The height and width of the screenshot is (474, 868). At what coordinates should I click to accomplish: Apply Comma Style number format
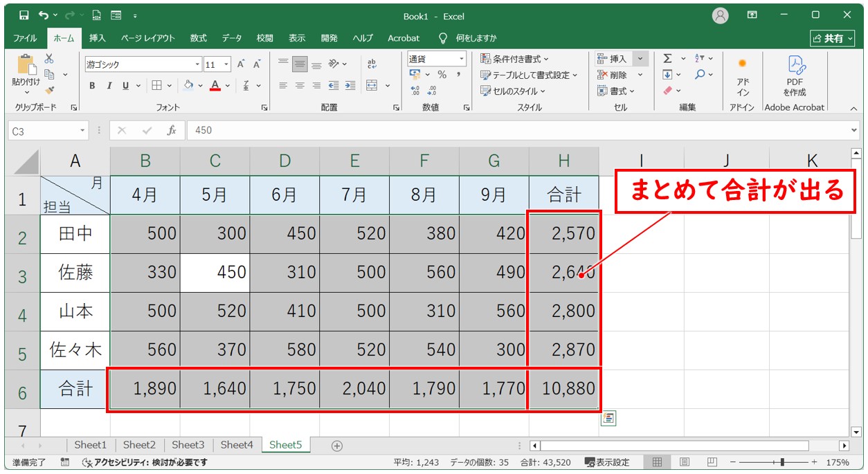[x=458, y=75]
